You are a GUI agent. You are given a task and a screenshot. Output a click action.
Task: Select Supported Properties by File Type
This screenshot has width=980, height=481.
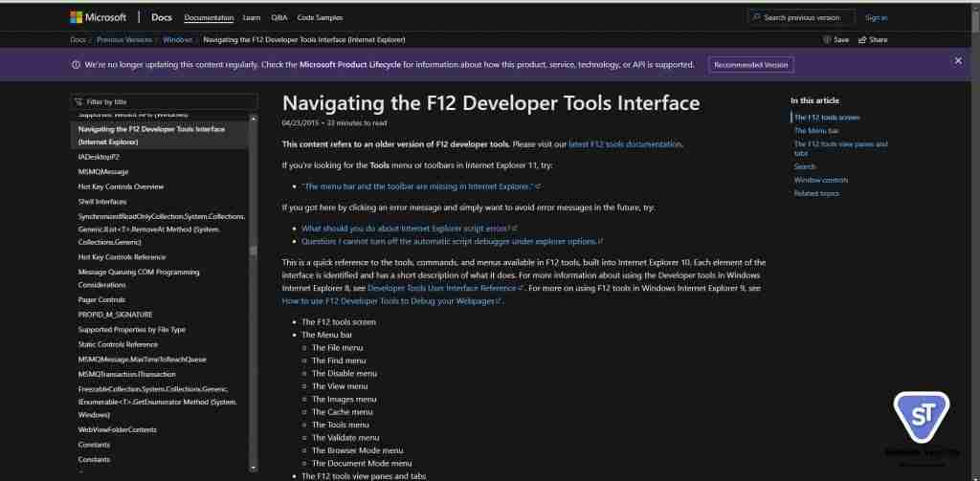point(132,330)
